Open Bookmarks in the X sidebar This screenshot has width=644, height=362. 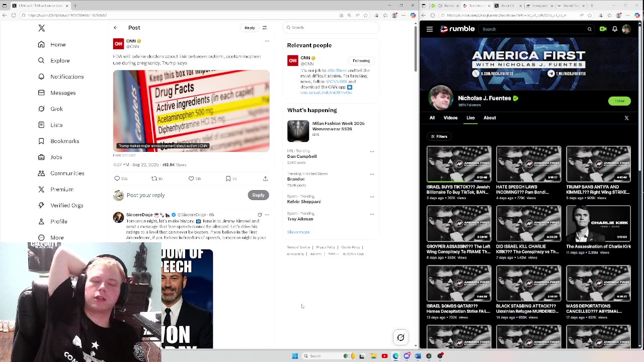click(58, 141)
